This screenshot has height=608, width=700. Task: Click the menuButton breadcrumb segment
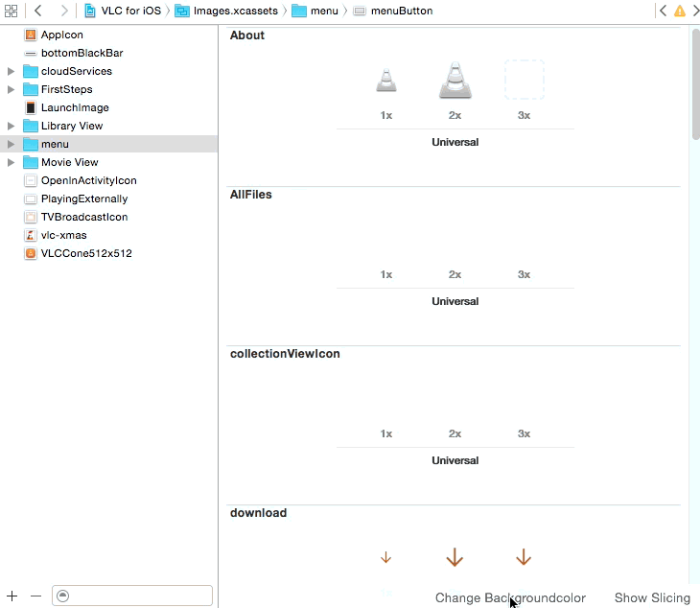[402, 11]
